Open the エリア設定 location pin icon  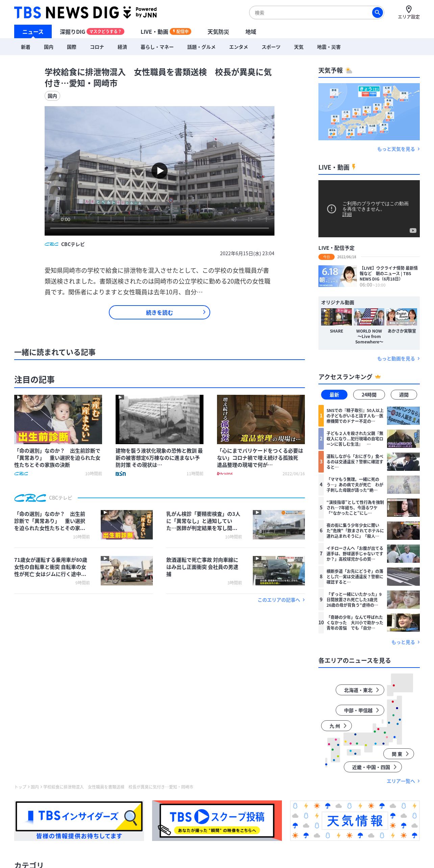(x=409, y=9)
